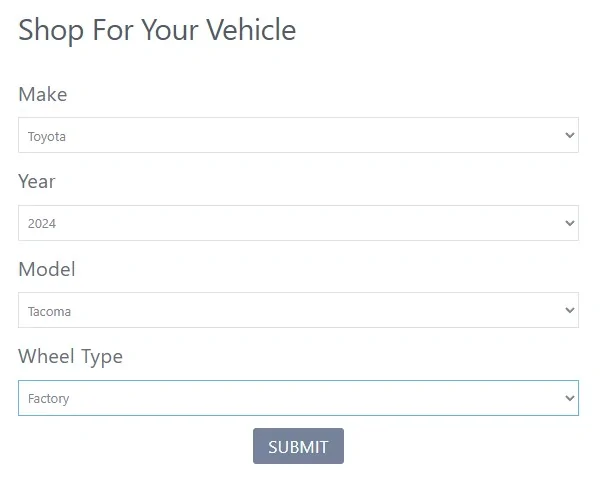Click the chevron arrow on the Model select
The width and height of the screenshot is (606, 480).
pos(569,310)
